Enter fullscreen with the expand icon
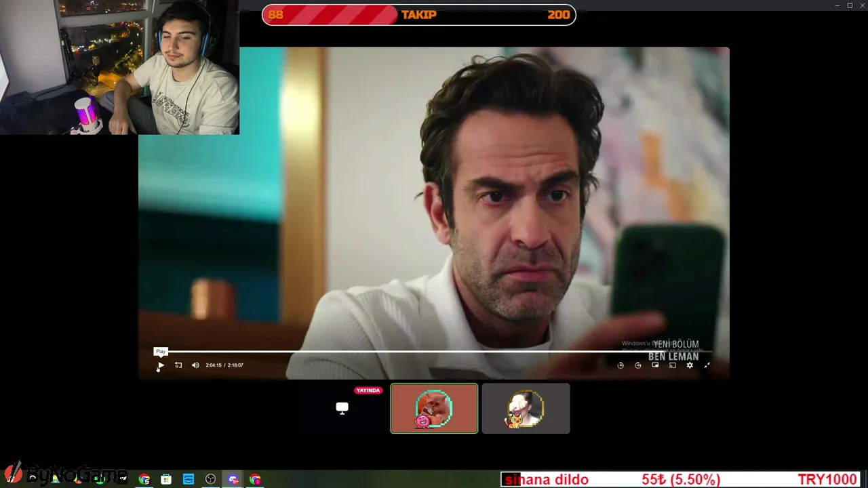Screen dimensions: 868x488 click(707, 365)
